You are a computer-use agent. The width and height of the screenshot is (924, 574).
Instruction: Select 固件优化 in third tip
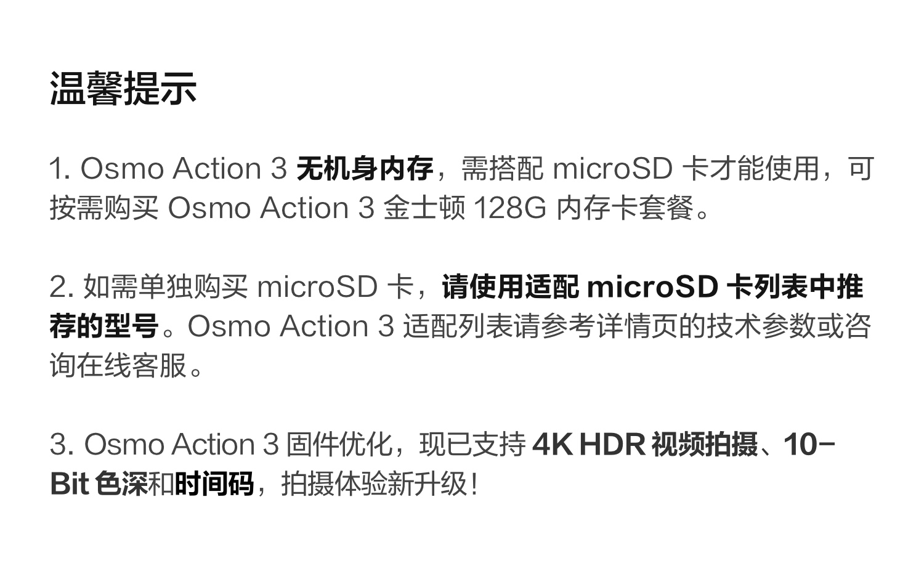pos(339,445)
